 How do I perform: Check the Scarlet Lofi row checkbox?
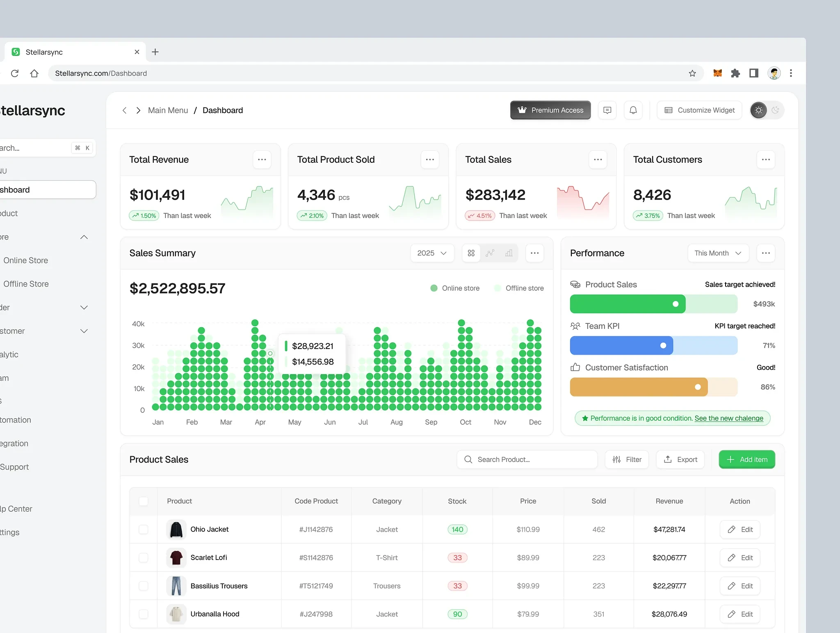click(144, 558)
